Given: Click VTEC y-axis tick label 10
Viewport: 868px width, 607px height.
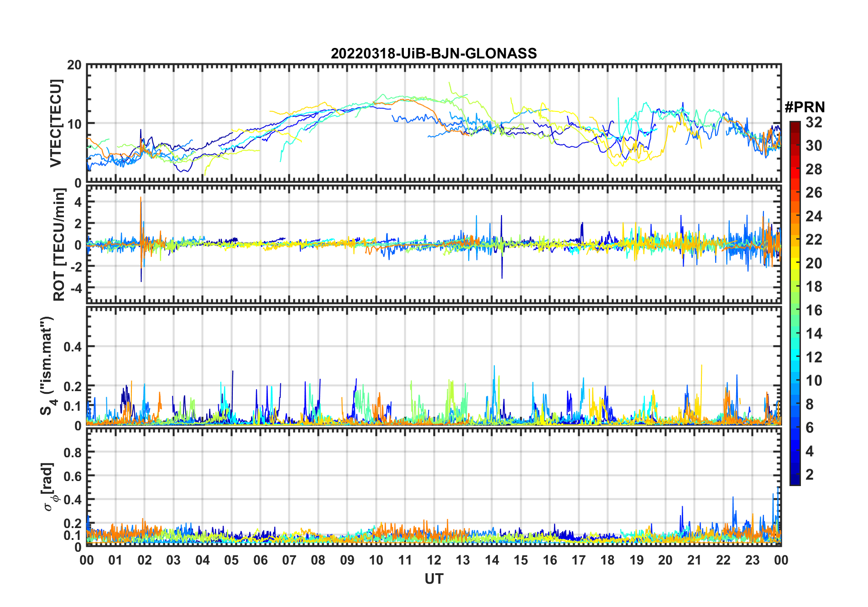Looking at the screenshot, I should click(x=74, y=124).
